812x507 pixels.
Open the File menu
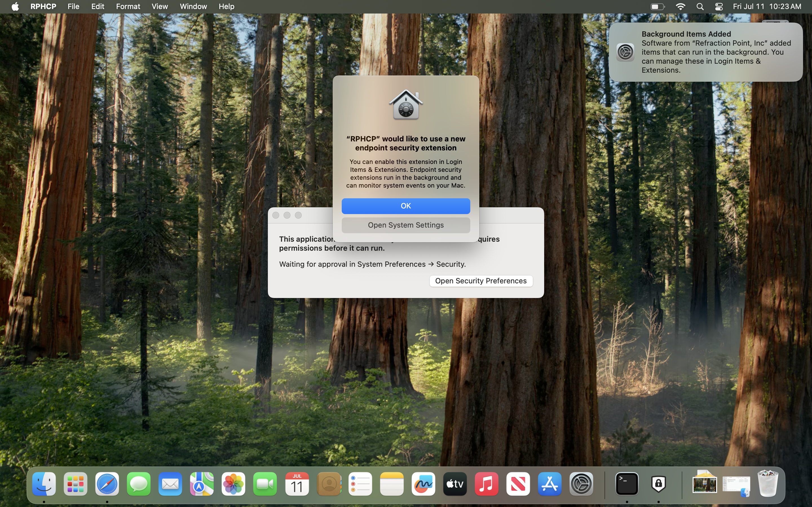73,6
